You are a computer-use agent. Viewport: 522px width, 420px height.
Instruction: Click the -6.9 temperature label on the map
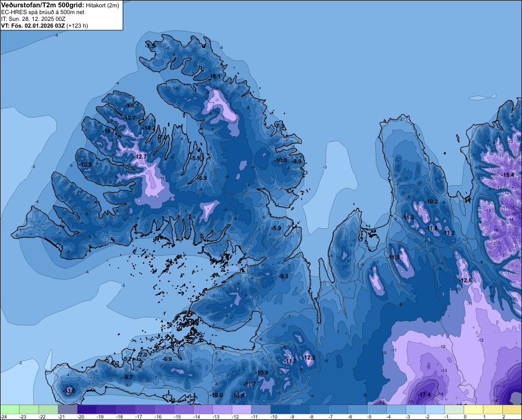(167, 359)
